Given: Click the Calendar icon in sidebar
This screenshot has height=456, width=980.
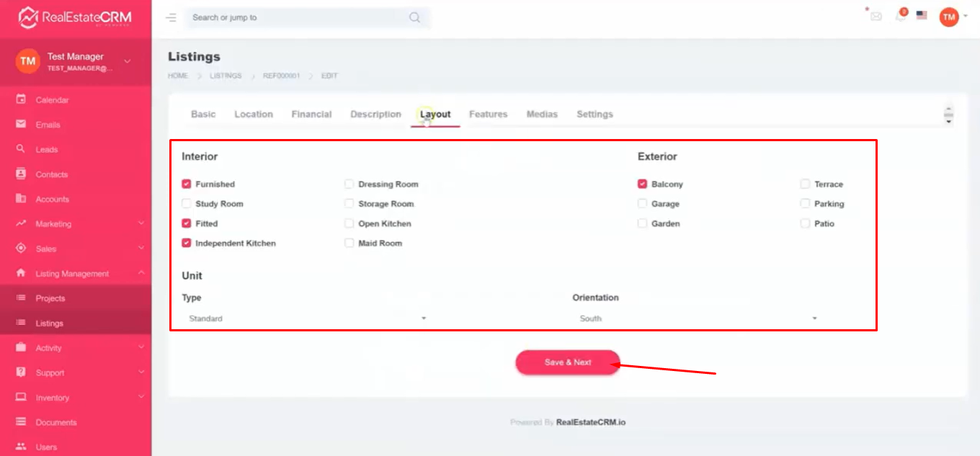Looking at the screenshot, I should [21, 100].
